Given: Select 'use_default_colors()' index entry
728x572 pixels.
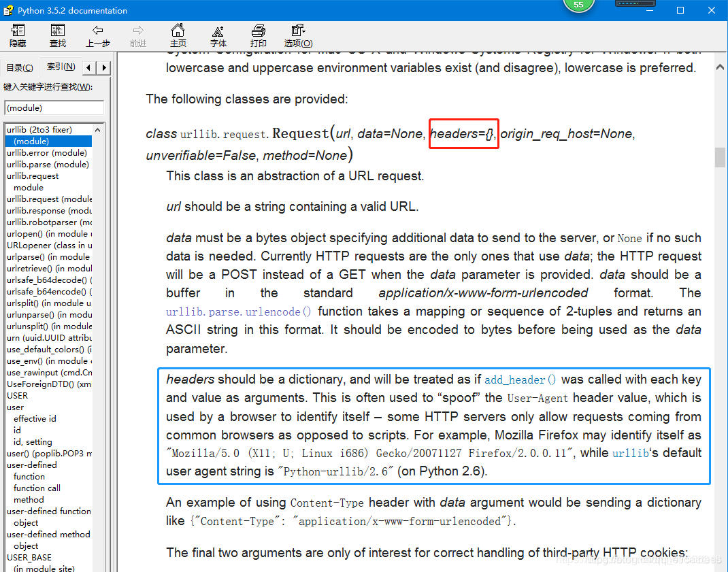Looking at the screenshot, I should [x=49, y=349].
